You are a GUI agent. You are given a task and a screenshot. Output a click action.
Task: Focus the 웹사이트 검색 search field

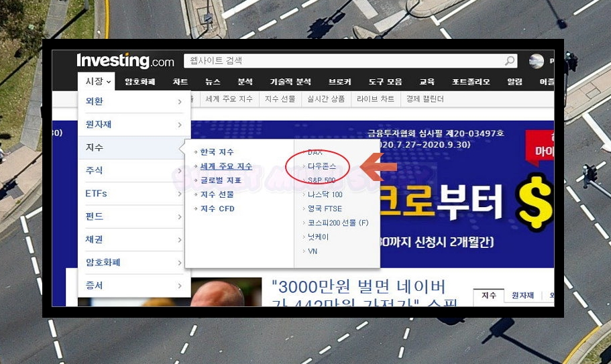pos(351,61)
